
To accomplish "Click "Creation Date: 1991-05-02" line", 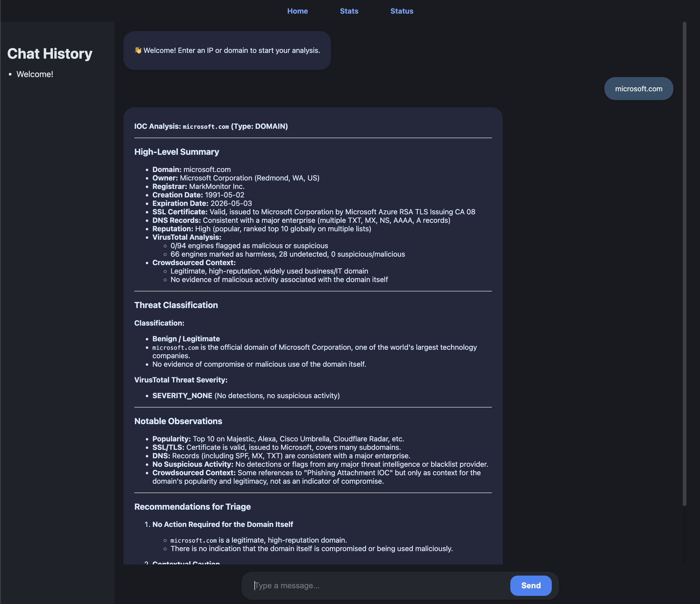I will pos(198,195).
